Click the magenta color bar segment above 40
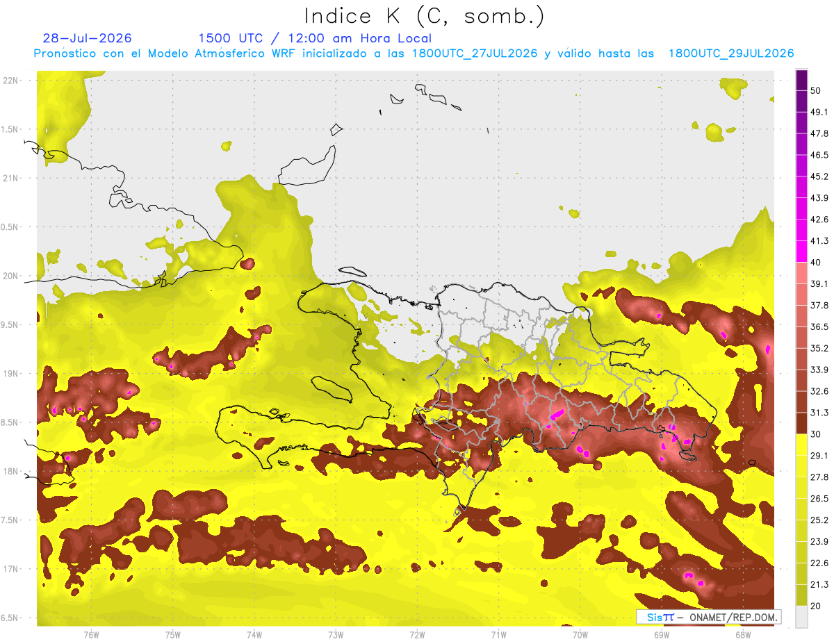This screenshot has width=834, height=644. [801, 251]
